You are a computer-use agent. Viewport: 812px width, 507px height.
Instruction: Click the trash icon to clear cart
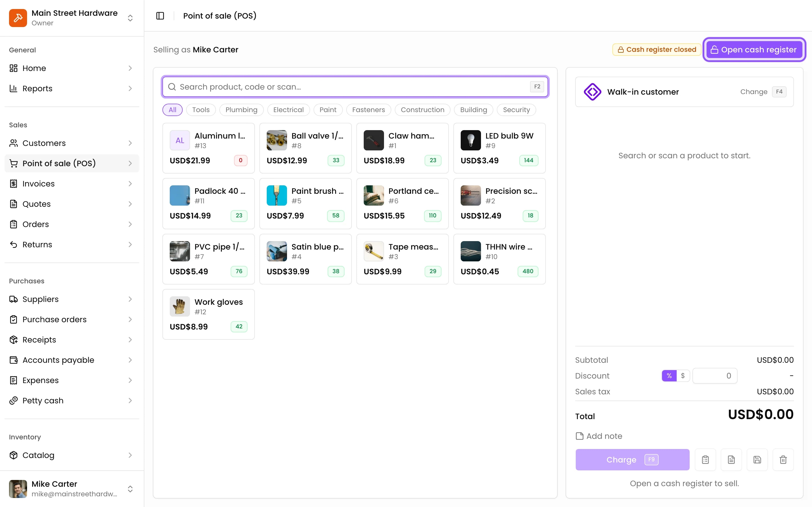783,459
